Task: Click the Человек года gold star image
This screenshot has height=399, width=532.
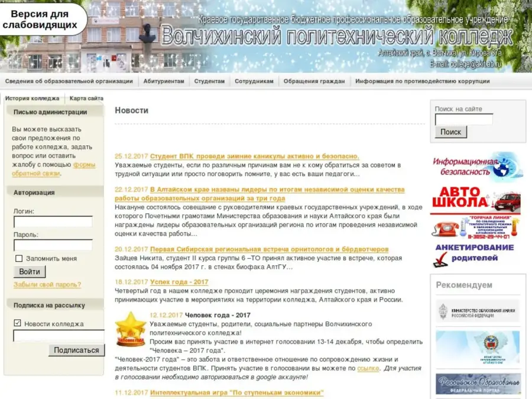Action: pyautogui.click(x=131, y=329)
